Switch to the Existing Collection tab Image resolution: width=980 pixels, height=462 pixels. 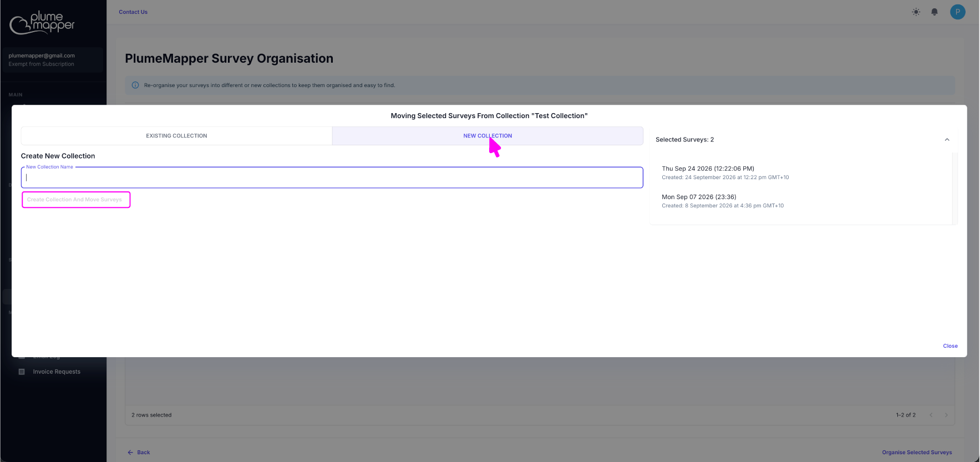[x=176, y=136]
